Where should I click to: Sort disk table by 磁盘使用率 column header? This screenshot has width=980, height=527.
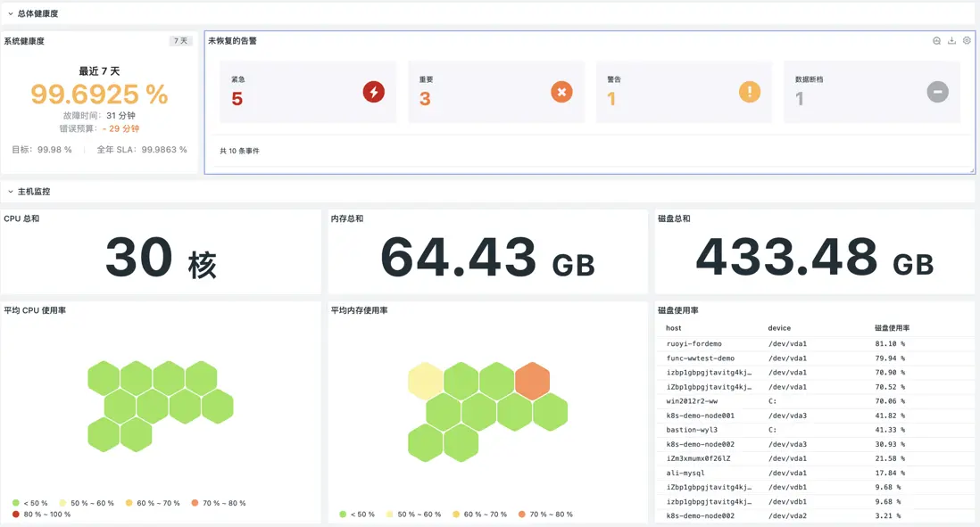[x=892, y=328]
